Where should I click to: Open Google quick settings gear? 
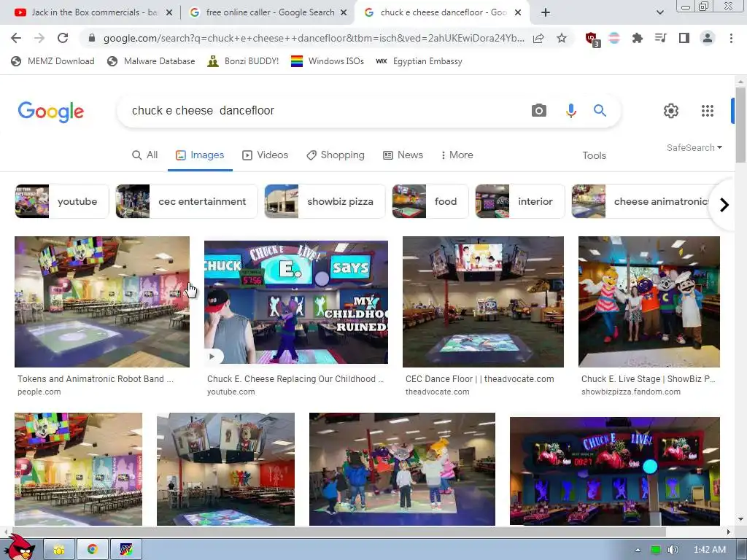coord(671,111)
